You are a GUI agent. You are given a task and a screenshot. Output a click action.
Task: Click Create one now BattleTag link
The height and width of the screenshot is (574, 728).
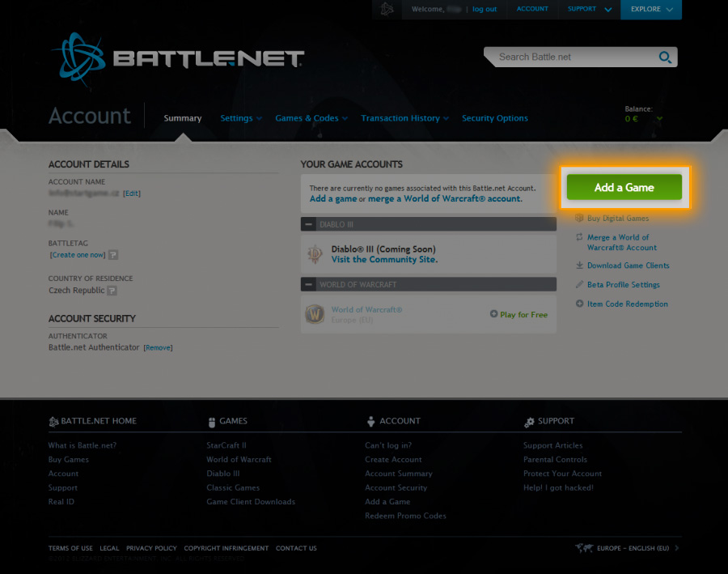78,255
